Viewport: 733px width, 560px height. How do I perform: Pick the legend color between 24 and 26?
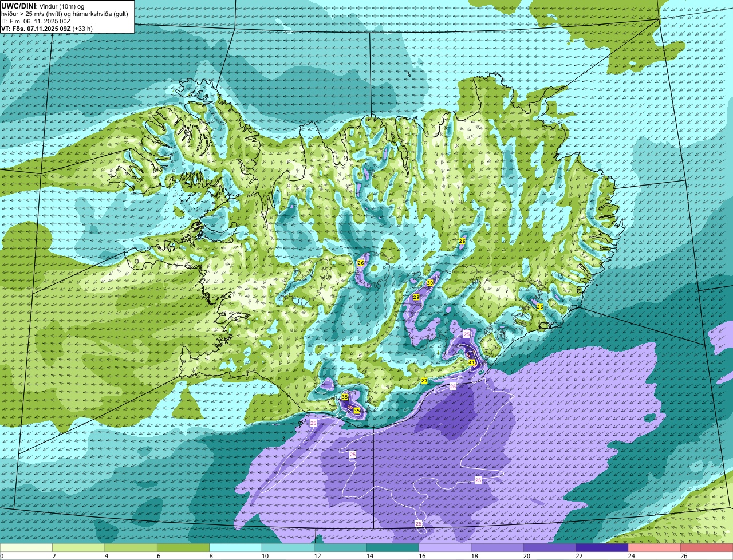pyautogui.click(x=655, y=547)
